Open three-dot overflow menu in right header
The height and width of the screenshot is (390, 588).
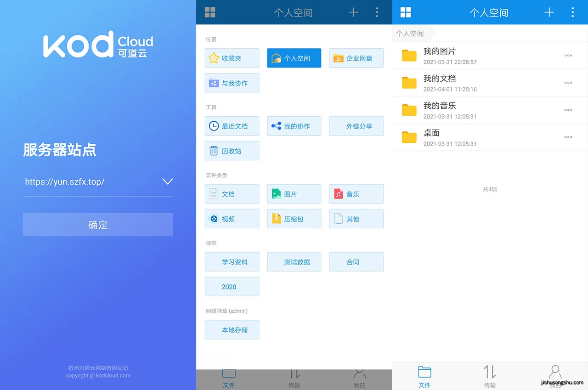coord(572,12)
